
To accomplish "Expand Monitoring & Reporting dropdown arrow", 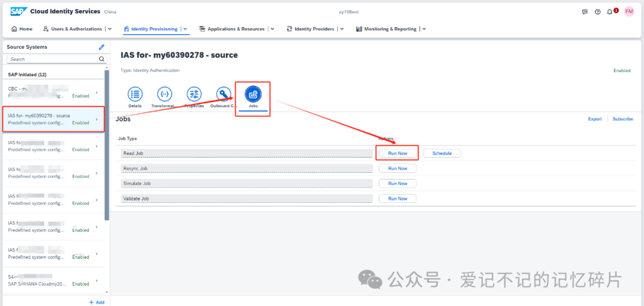I will [424, 29].
